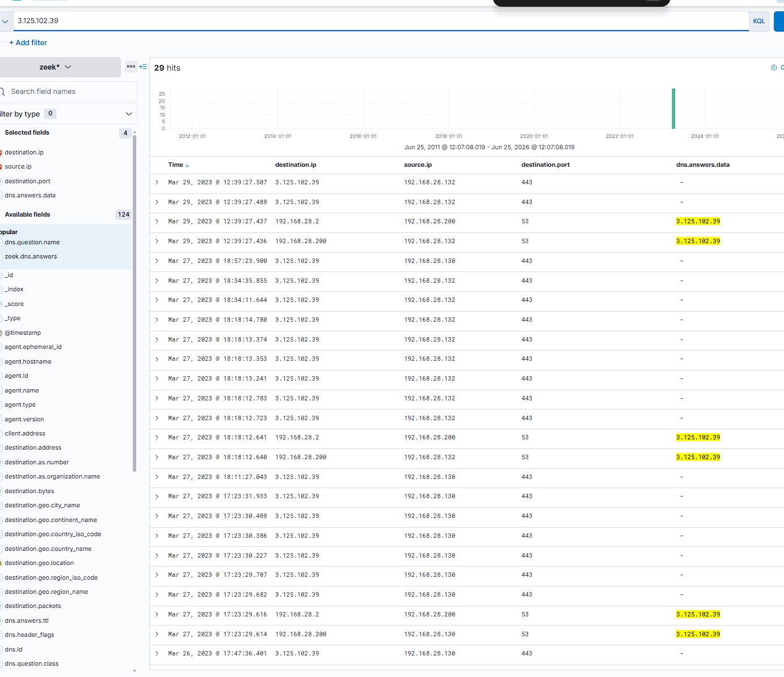Image resolution: width=784 pixels, height=677 pixels.
Task: Select destination.port in Selected fields
Action: tap(28, 181)
